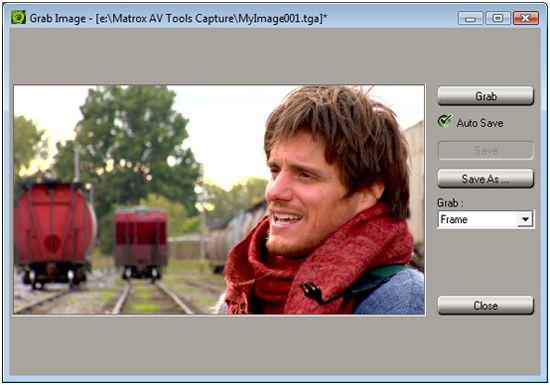Viewport: 550px width, 385px height.
Task: Click the Auto Save label text
Action: [x=479, y=123]
